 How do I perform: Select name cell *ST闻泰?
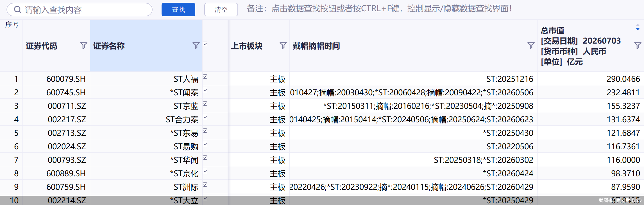(146, 92)
